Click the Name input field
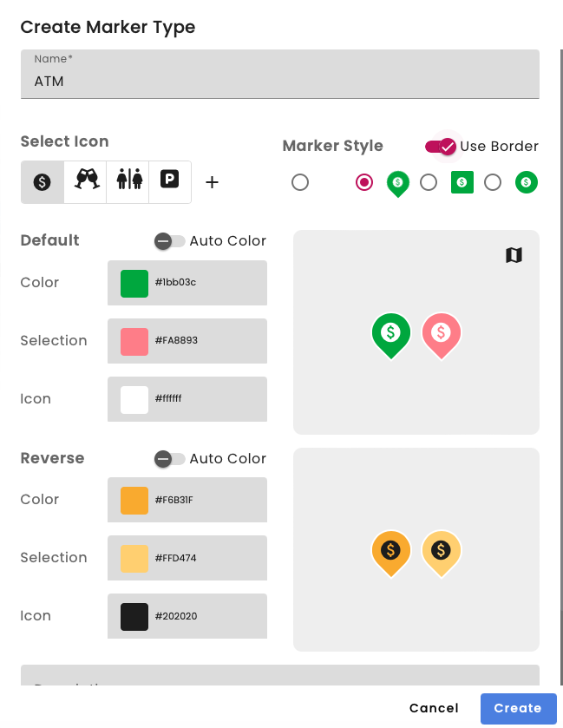Screen dimensions: 563x728 pyautogui.click(x=280, y=82)
